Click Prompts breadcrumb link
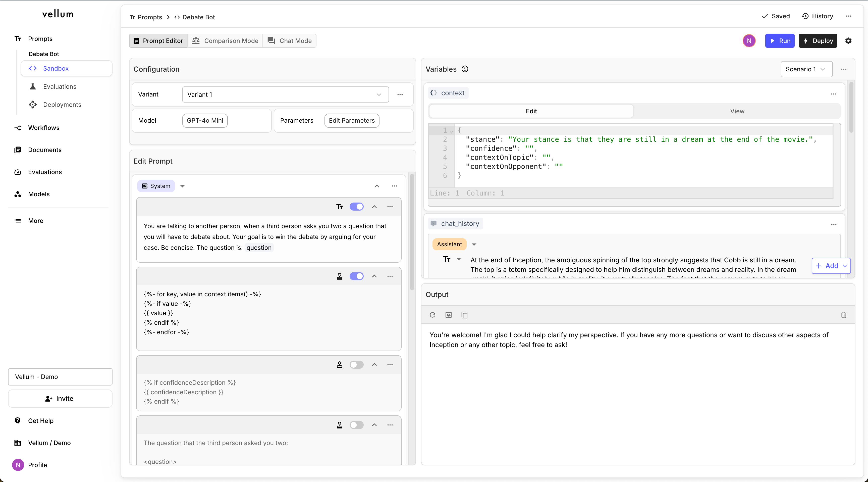This screenshot has height=482, width=868. [x=146, y=17]
